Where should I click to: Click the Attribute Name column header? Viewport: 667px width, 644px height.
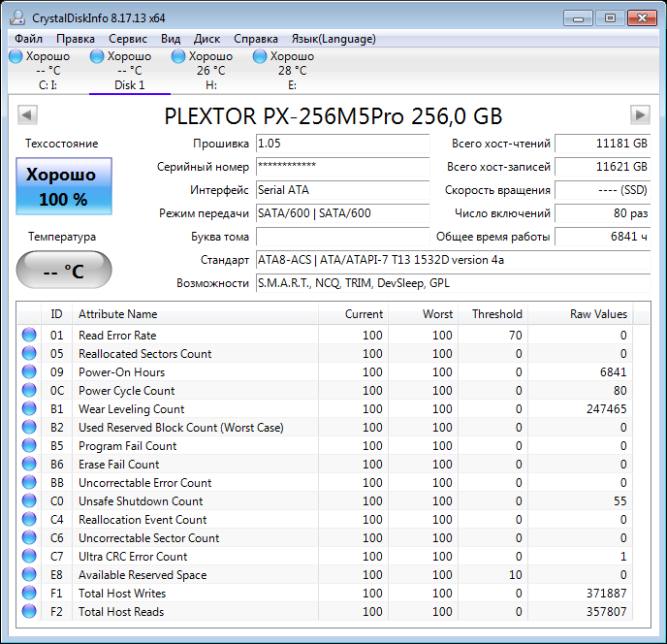pos(195,314)
